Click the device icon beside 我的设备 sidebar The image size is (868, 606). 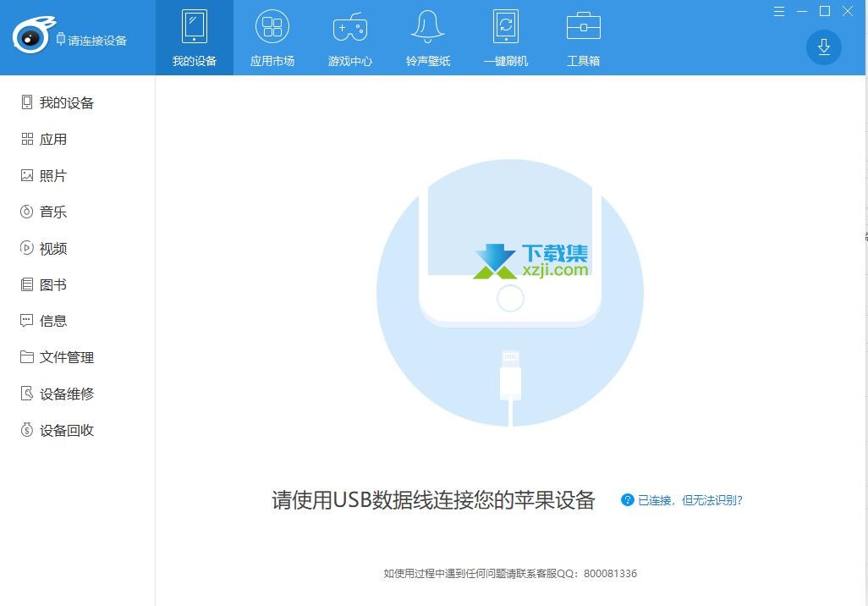click(26, 102)
